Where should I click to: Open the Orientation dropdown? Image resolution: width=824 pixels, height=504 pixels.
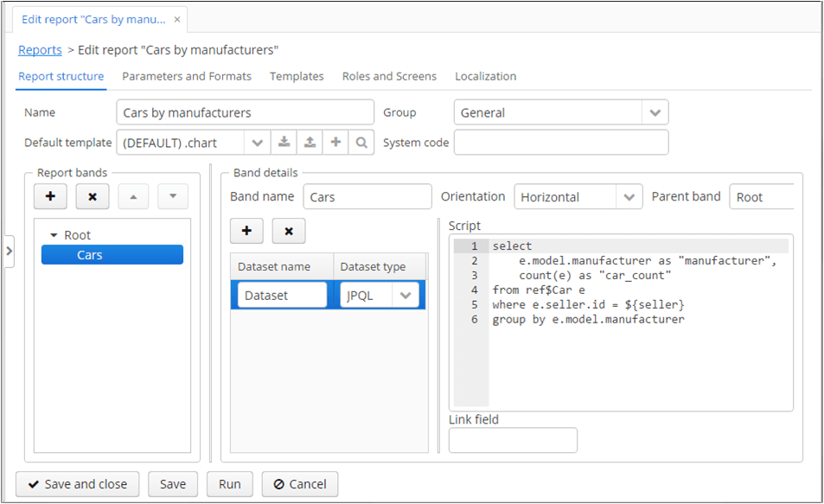[629, 197]
